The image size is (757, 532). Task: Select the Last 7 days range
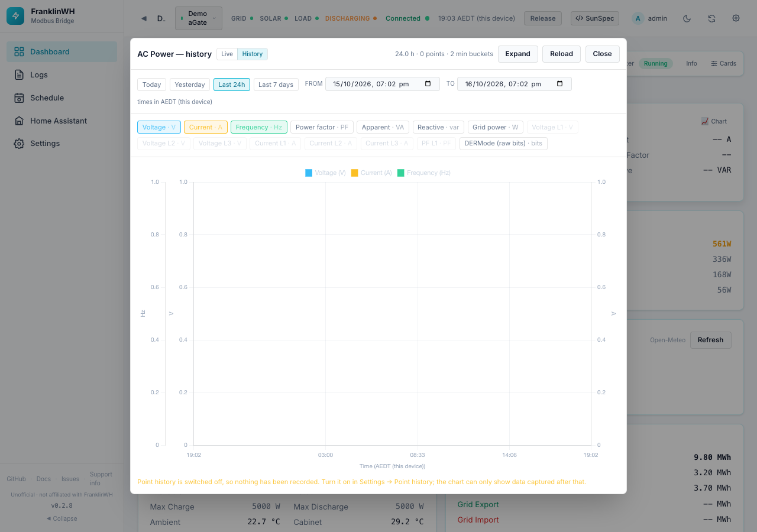pyautogui.click(x=276, y=85)
